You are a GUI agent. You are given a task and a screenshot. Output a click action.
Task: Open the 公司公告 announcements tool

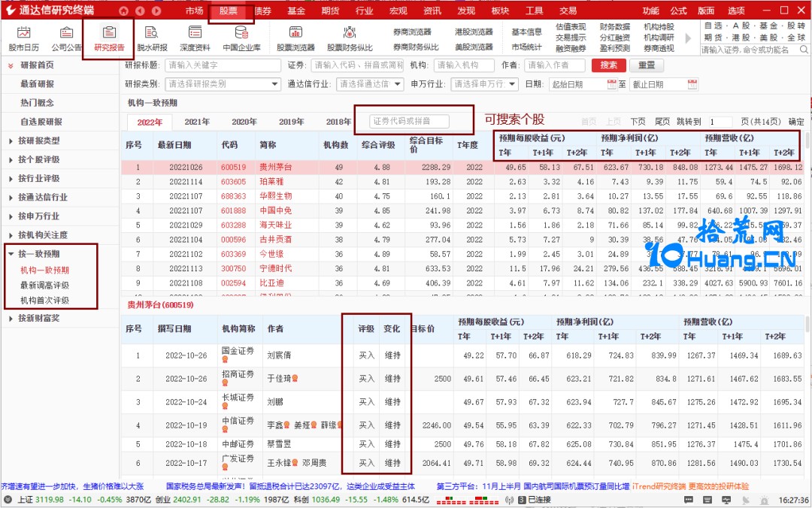66,39
